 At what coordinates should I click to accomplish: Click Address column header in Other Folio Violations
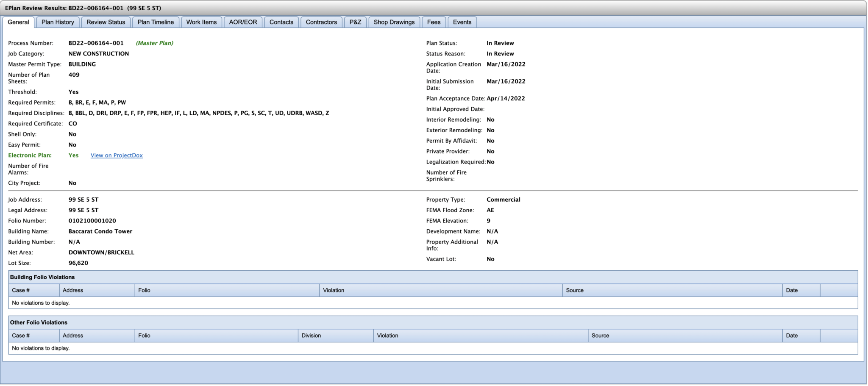point(73,336)
